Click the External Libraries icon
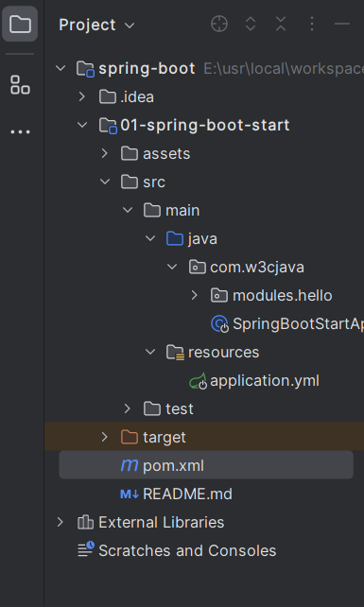 85,522
